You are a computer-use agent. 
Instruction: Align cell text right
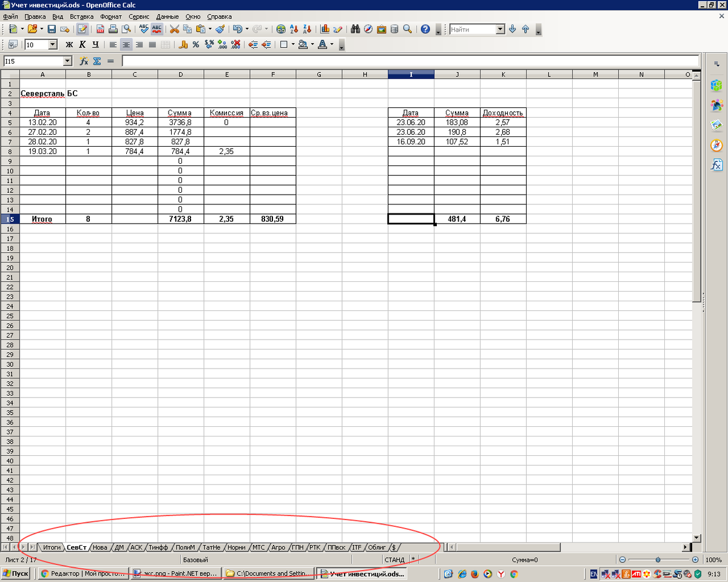(x=140, y=44)
